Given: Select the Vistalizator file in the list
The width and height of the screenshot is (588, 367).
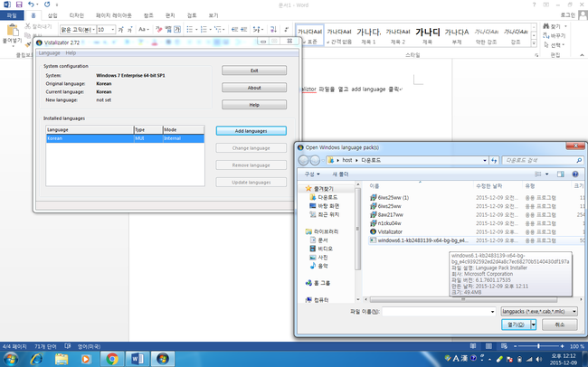Looking at the screenshot, I should (x=390, y=231).
